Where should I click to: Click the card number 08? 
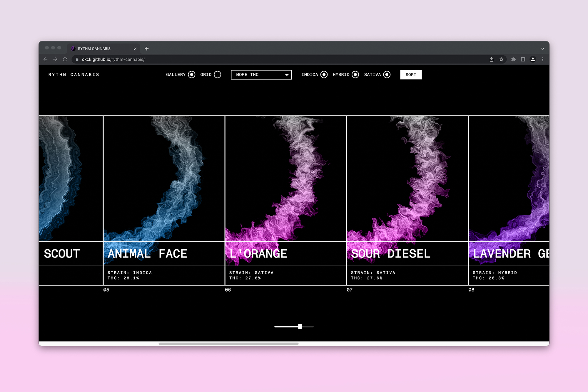(x=471, y=290)
